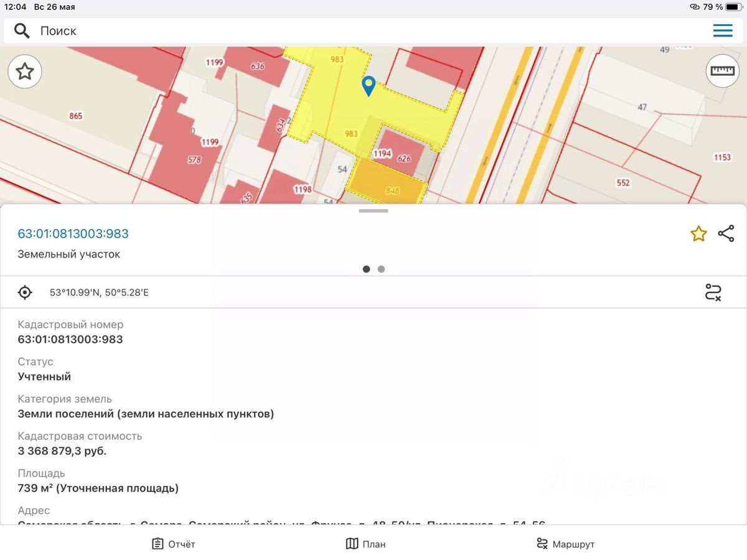Viewport: 747px width, 560px height.
Task: Clear route using icon beside coordinates
Action: click(x=713, y=292)
